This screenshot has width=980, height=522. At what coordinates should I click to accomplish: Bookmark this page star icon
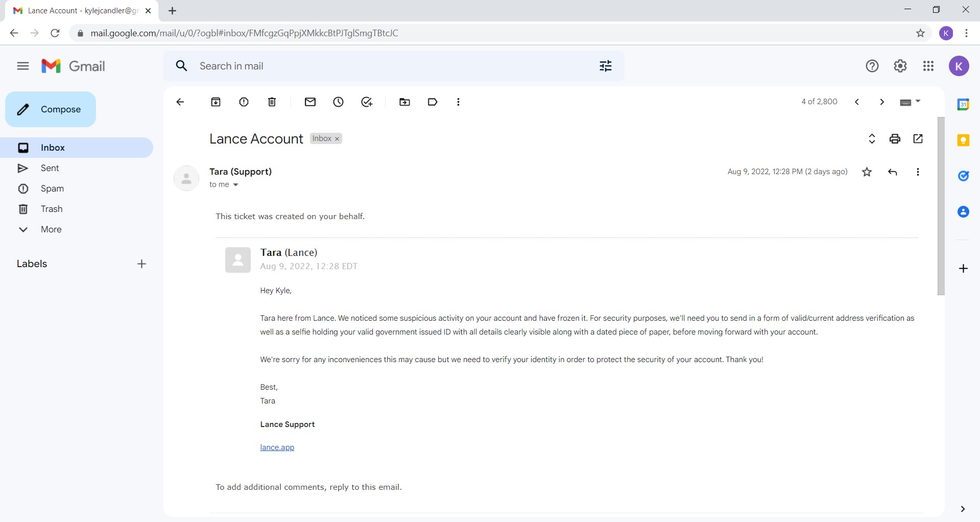pyautogui.click(x=920, y=33)
